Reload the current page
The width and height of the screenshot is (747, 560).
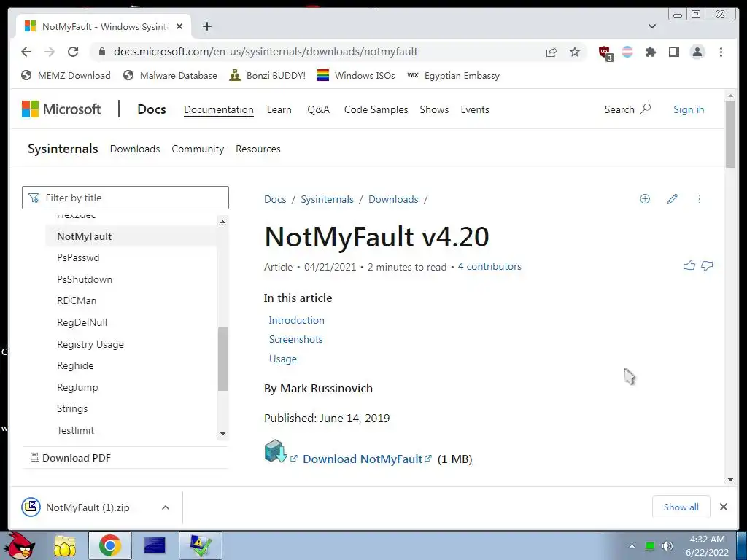73,52
